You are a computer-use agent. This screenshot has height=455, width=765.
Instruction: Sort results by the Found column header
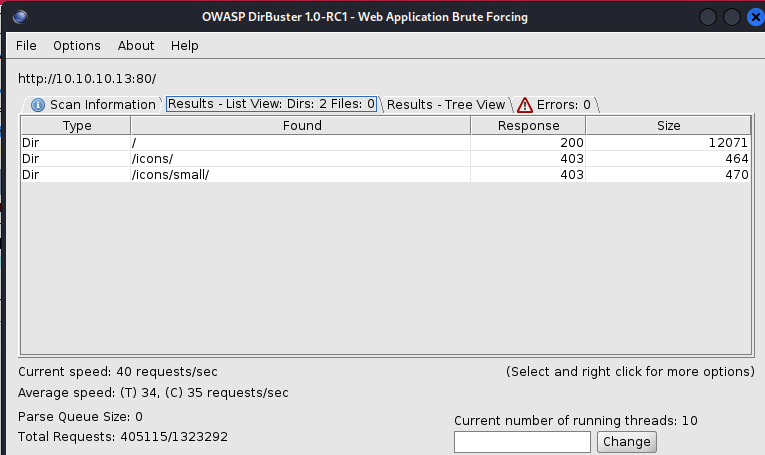tap(301, 125)
